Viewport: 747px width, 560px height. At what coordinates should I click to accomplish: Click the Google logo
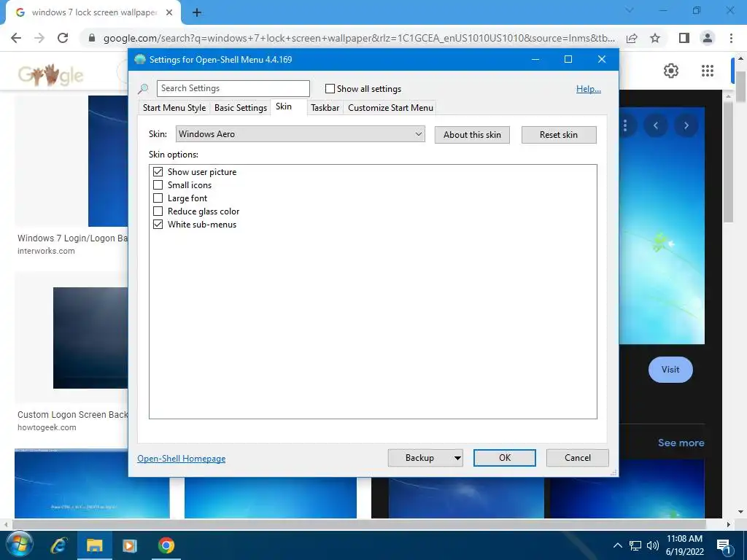click(x=50, y=75)
